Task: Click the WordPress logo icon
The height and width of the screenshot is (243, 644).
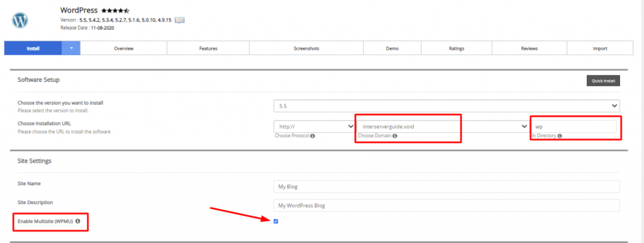Action: click(19, 20)
